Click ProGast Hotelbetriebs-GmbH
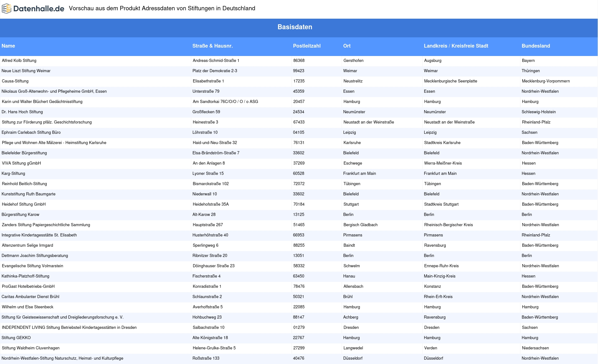Screen dimensions: 598x364 pyautogui.click(x=28, y=287)
